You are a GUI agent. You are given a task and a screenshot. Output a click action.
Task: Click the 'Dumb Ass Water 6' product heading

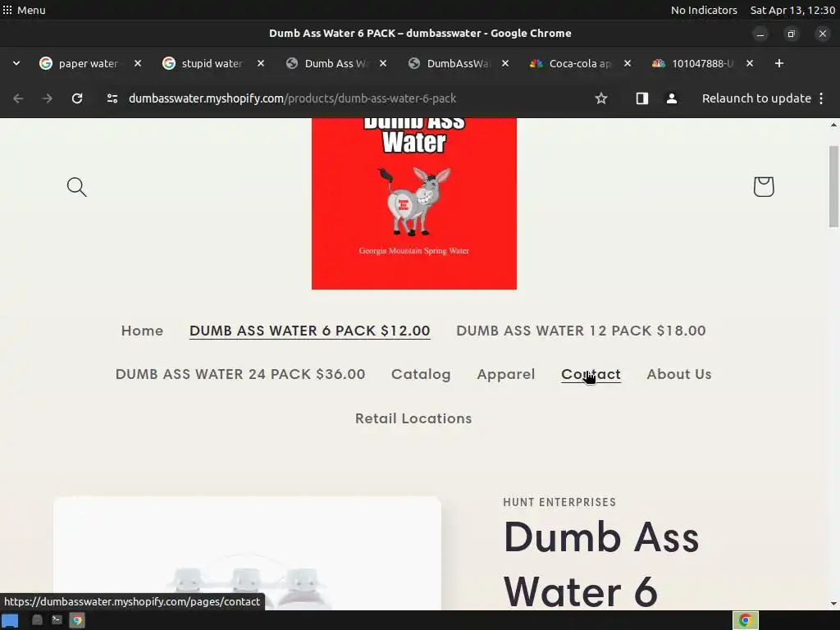click(x=601, y=564)
